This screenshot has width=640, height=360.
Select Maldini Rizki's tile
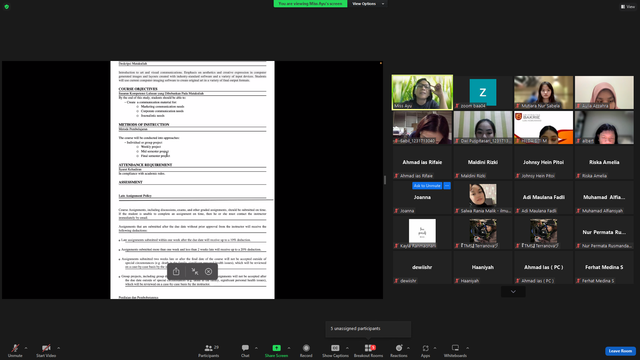(x=483, y=162)
